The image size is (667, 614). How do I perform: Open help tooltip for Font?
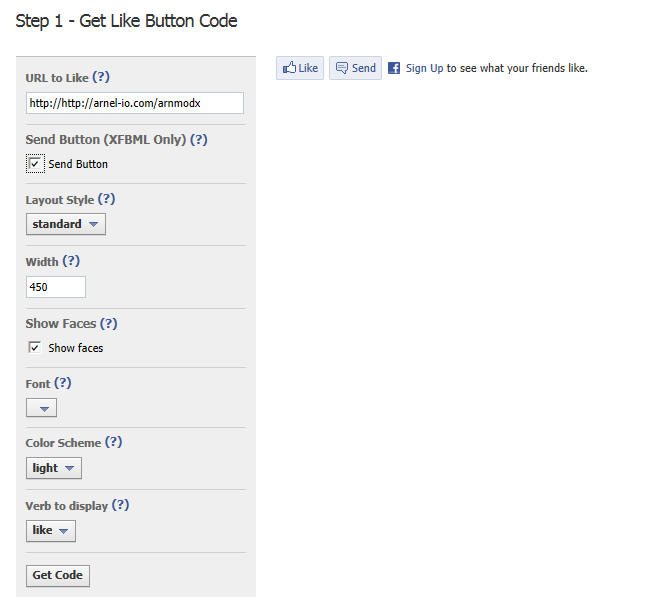[63, 383]
